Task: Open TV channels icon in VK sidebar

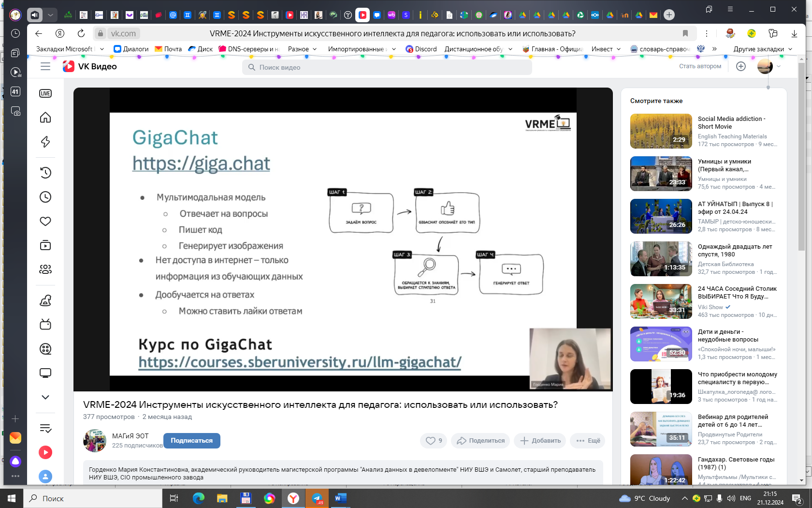Action: [45, 324]
